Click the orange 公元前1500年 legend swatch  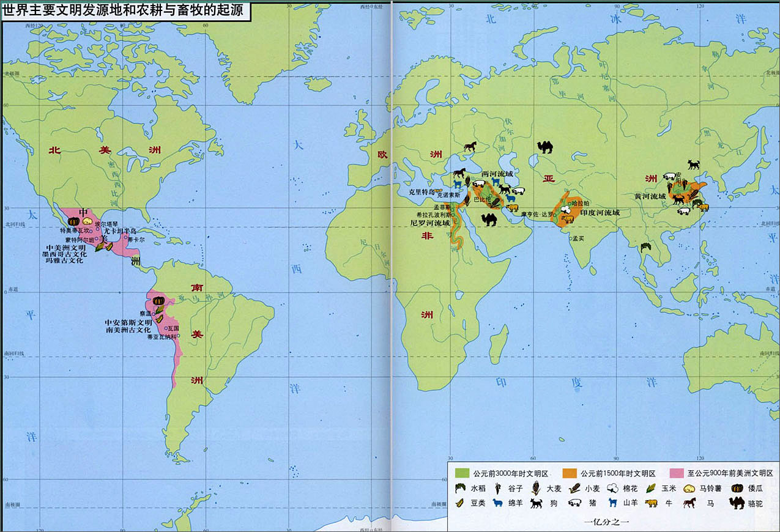tap(570, 473)
